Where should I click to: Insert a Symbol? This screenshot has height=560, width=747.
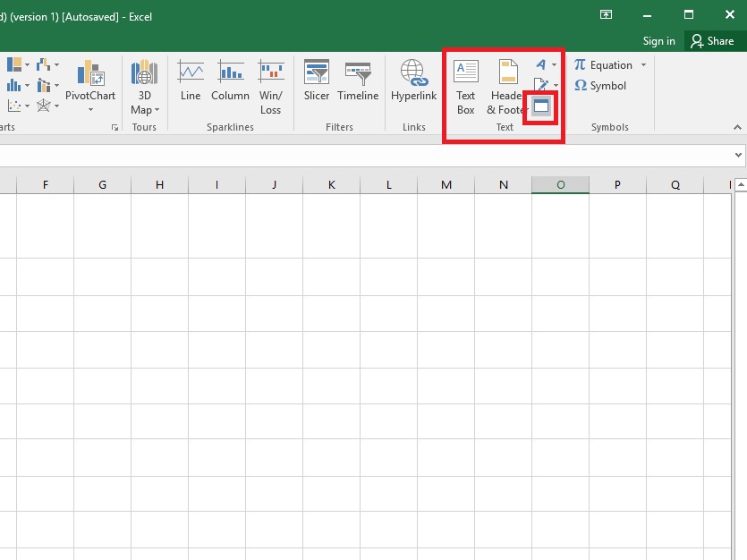[600, 86]
